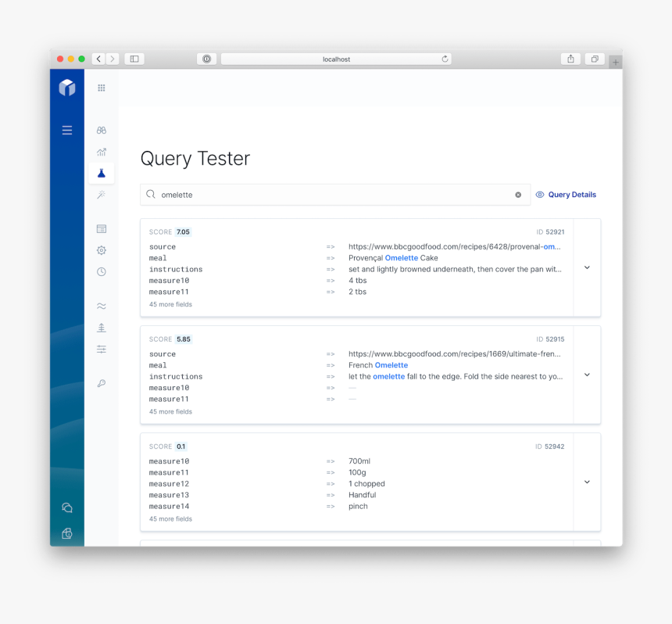Image resolution: width=672 pixels, height=624 pixels.
Task: Click '45 more fields' in score 7.05 result
Action: click(170, 304)
